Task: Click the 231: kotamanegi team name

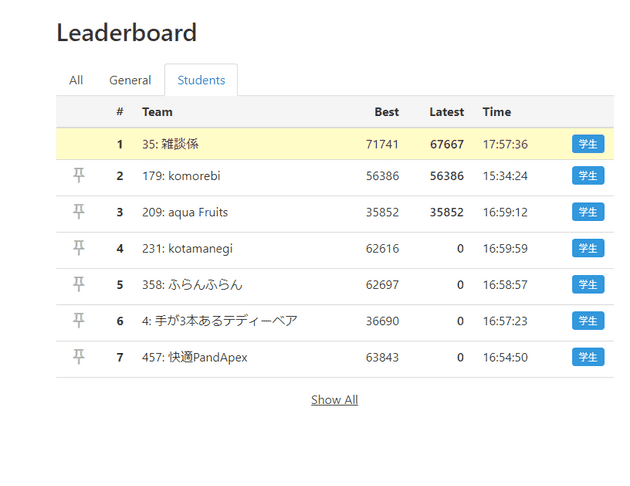Action: coord(187,248)
